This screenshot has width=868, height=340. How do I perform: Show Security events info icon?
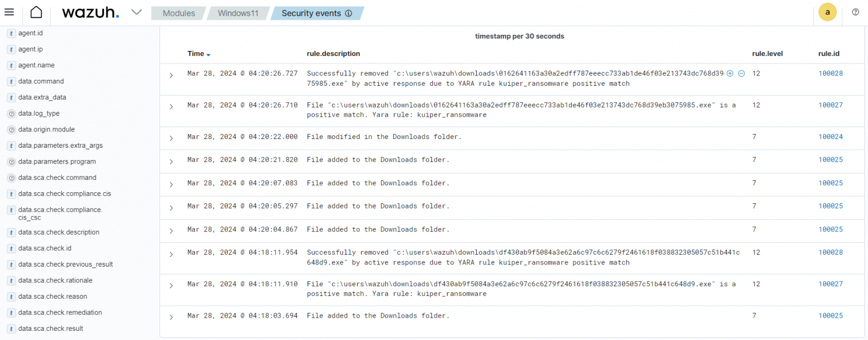(x=349, y=13)
